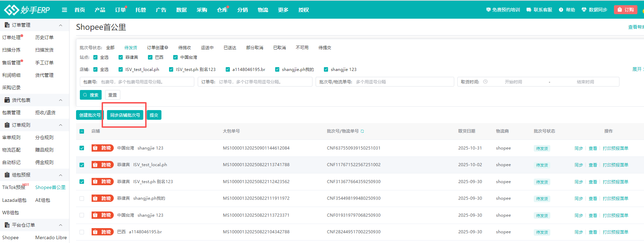Click 跨境 badge in the shangjie.ph我的 row

coord(103,198)
